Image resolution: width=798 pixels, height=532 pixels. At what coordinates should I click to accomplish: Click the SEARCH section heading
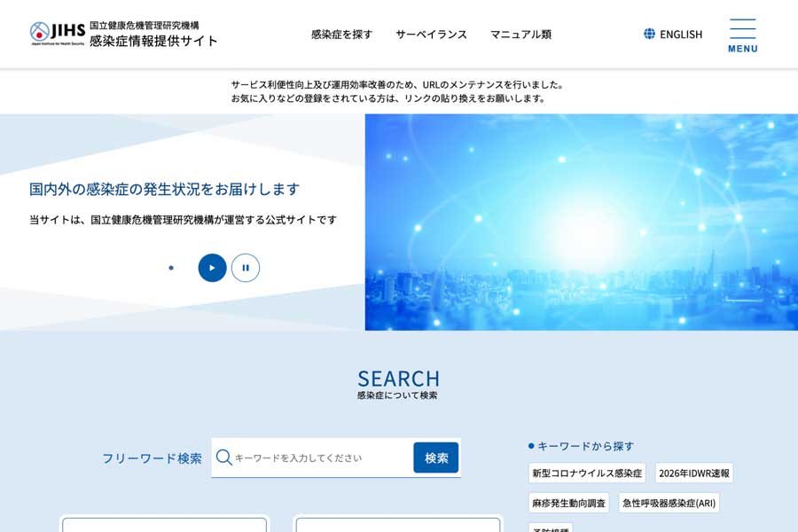point(398,379)
